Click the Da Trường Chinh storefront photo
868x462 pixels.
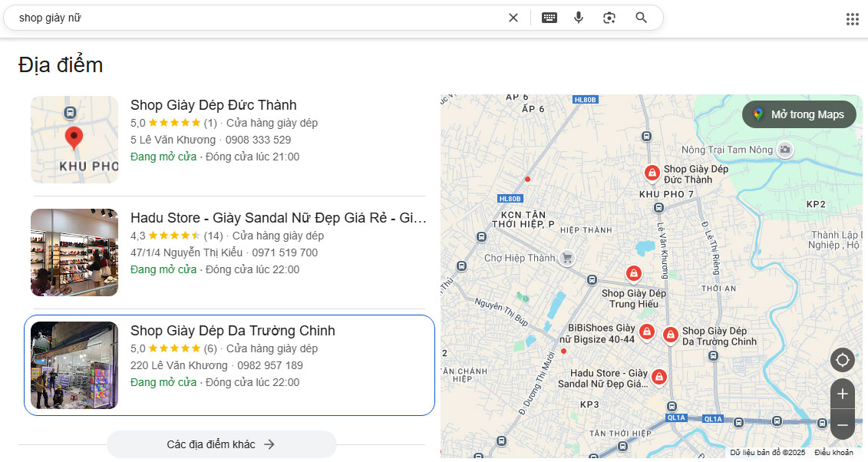click(x=74, y=365)
